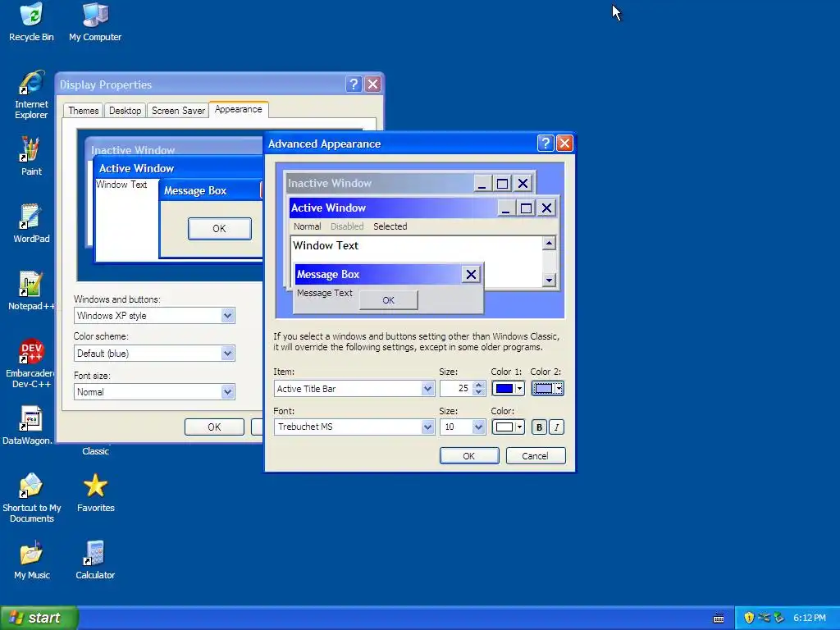Select the Favorites star icon

coord(95,493)
